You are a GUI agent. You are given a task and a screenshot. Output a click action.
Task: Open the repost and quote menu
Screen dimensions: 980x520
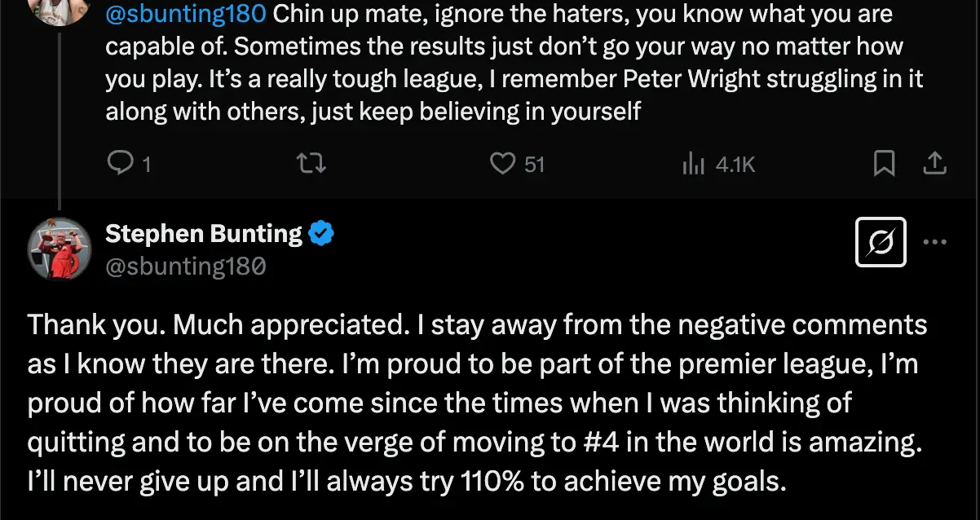[310, 163]
